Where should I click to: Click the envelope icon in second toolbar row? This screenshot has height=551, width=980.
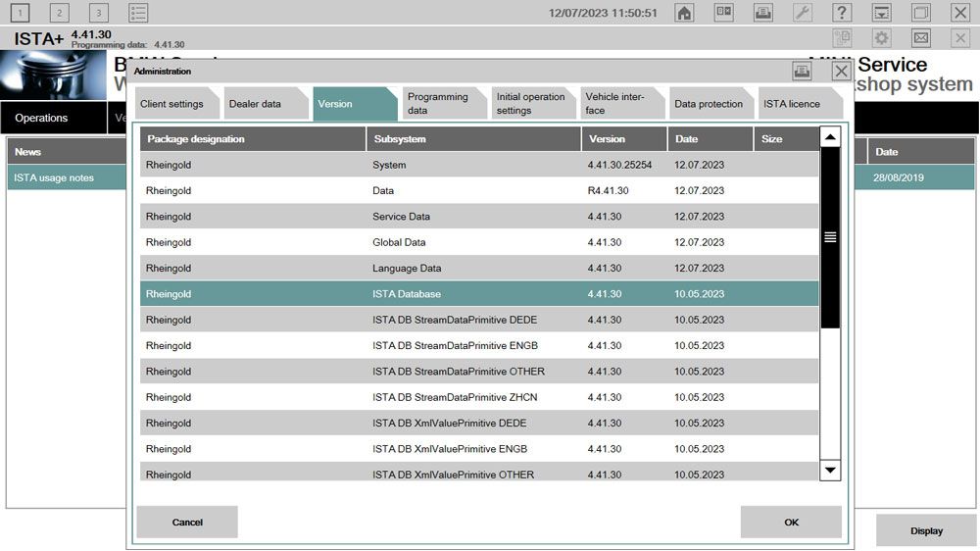920,38
